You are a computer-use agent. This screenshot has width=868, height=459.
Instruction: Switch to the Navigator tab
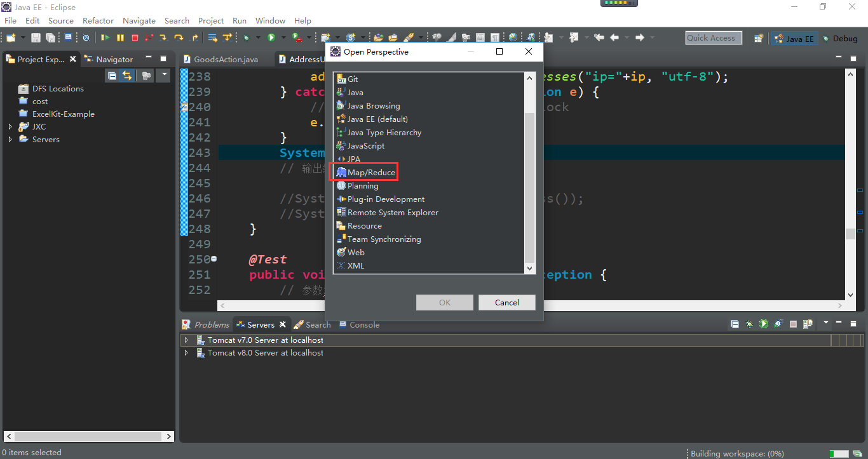[109, 59]
